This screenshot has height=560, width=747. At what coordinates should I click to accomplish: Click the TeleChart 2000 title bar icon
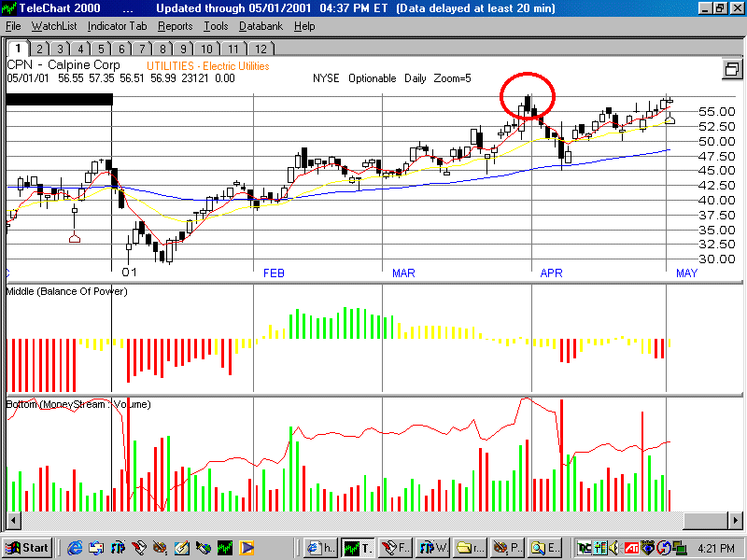pos(9,8)
